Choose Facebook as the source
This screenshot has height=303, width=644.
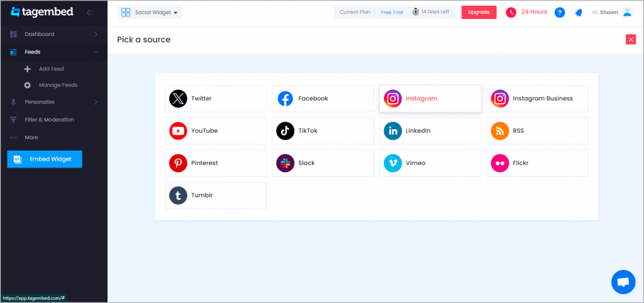tap(323, 99)
